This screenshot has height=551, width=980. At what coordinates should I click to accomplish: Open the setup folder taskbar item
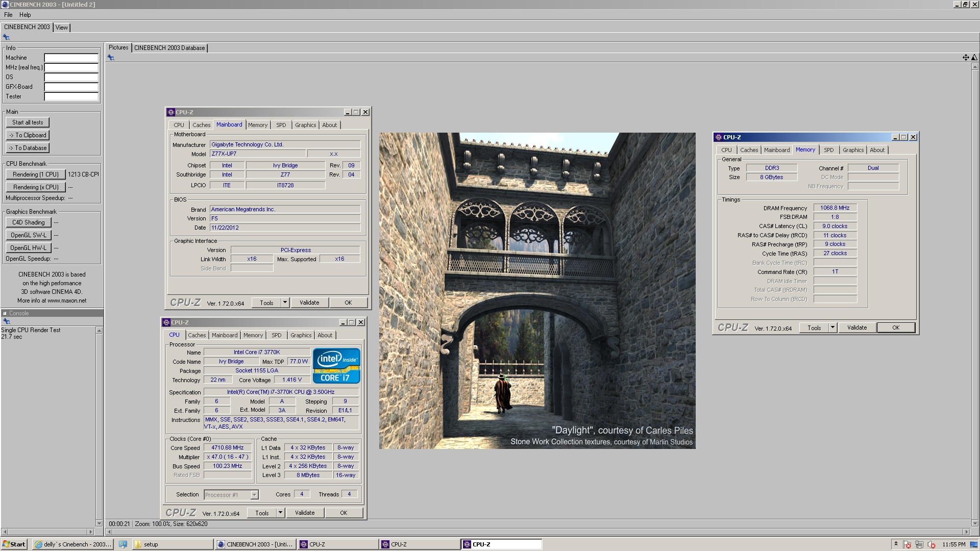(x=173, y=544)
